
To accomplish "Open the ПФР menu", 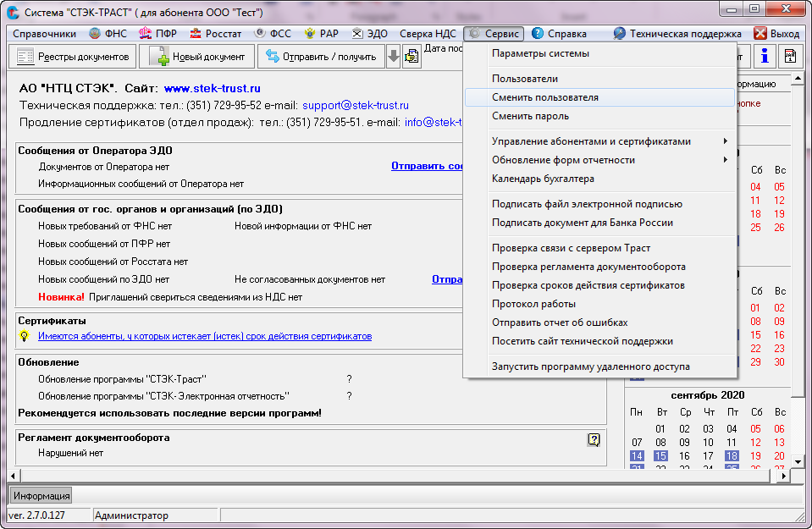I will point(158,34).
